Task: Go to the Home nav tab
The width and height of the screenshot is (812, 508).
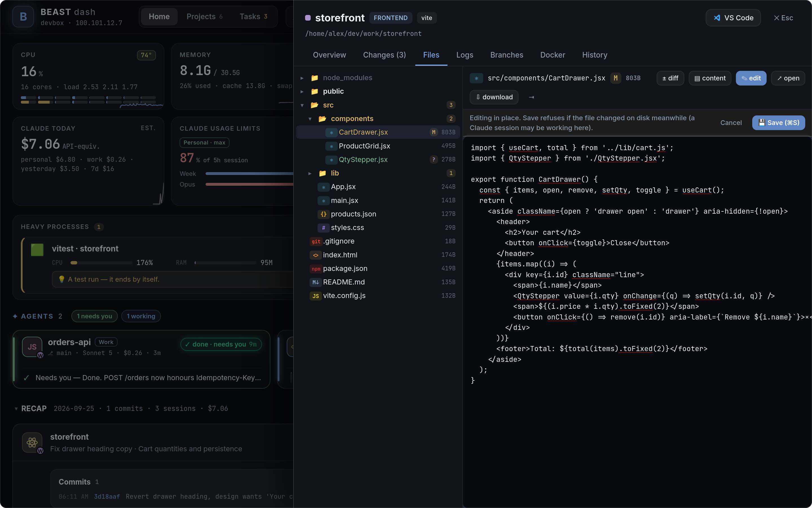Action: pos(159,16)
